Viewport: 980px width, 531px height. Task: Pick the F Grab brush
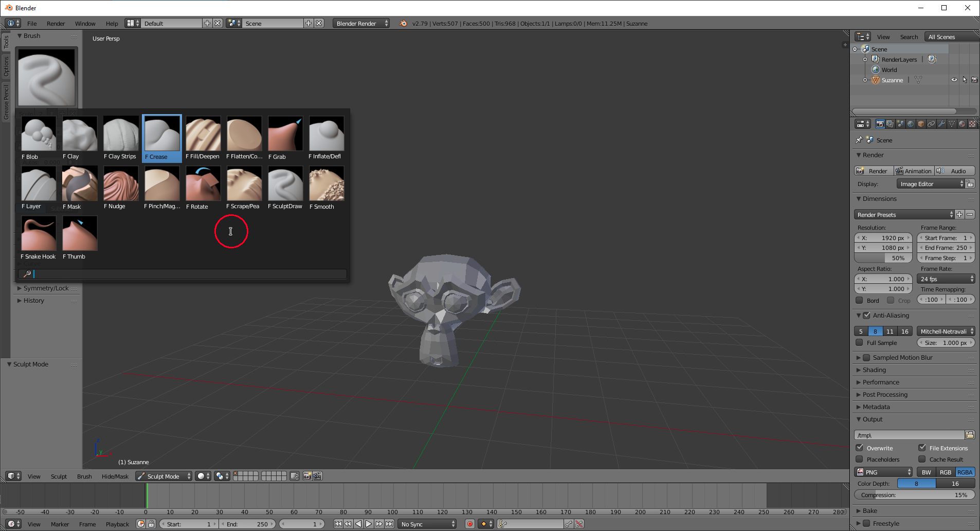[285, 138]
